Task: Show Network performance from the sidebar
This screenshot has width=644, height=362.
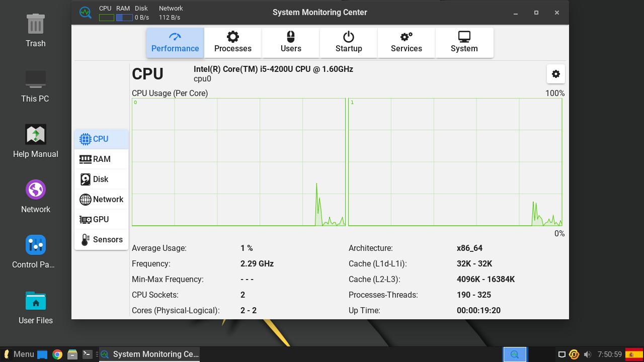Action: [x=101, y=199]
